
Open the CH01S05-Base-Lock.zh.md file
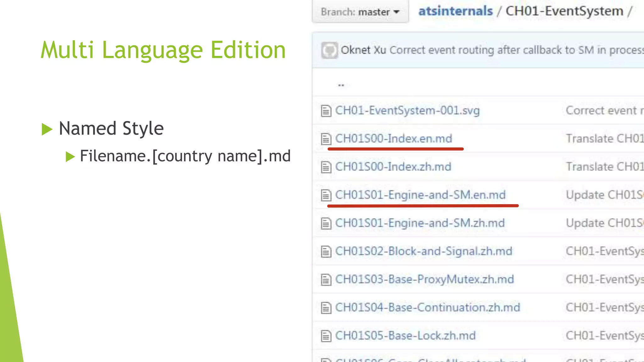[405, 336]
